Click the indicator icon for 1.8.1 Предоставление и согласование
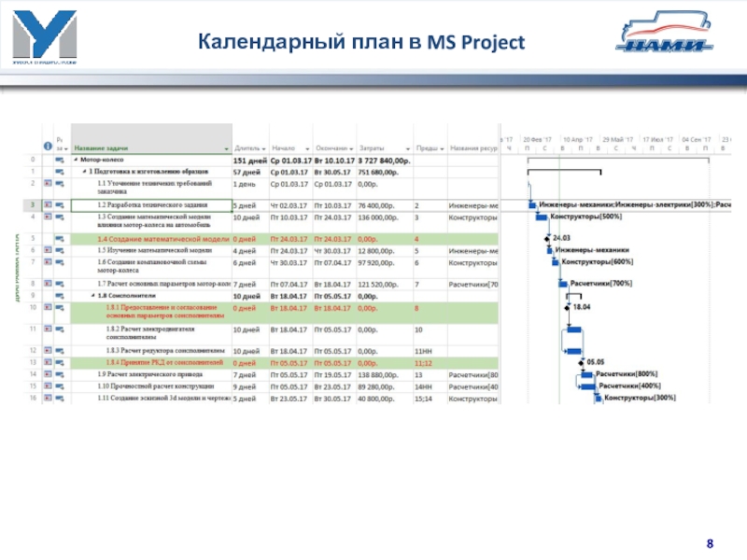The width and height of the screenshot is (747, 560). tap(48, 308)
